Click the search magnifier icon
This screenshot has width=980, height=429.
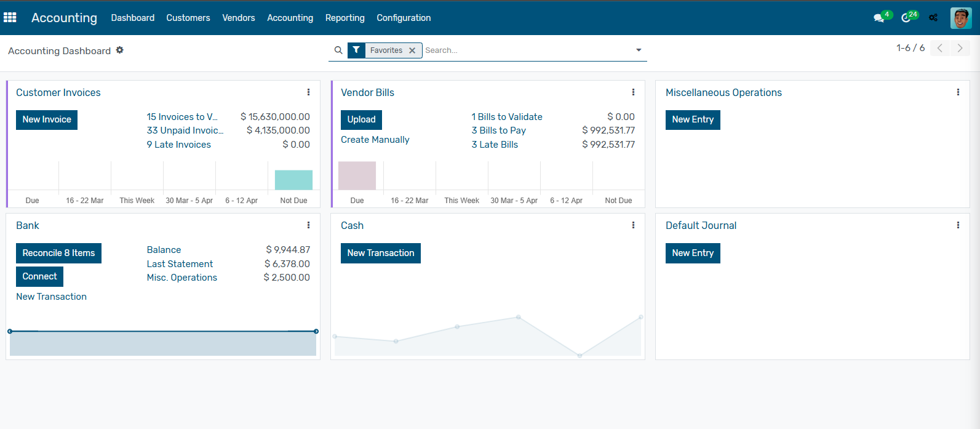click(338, 50)
